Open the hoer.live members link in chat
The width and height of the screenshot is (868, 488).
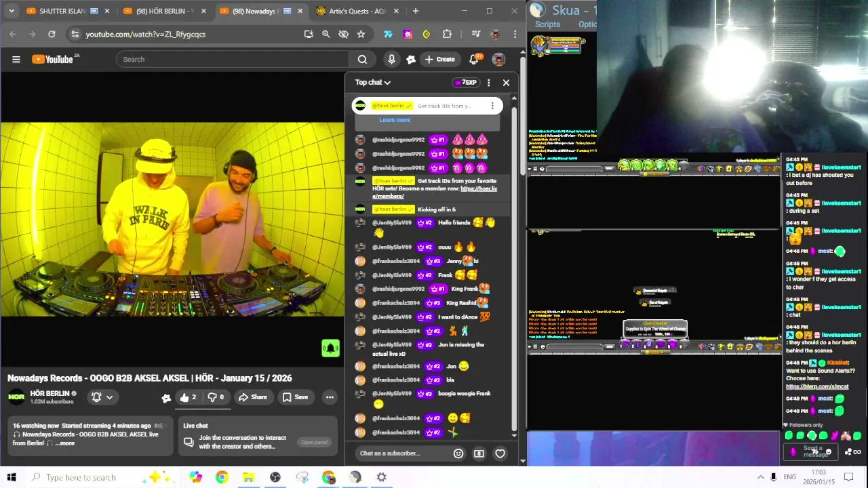pos(435,192)
